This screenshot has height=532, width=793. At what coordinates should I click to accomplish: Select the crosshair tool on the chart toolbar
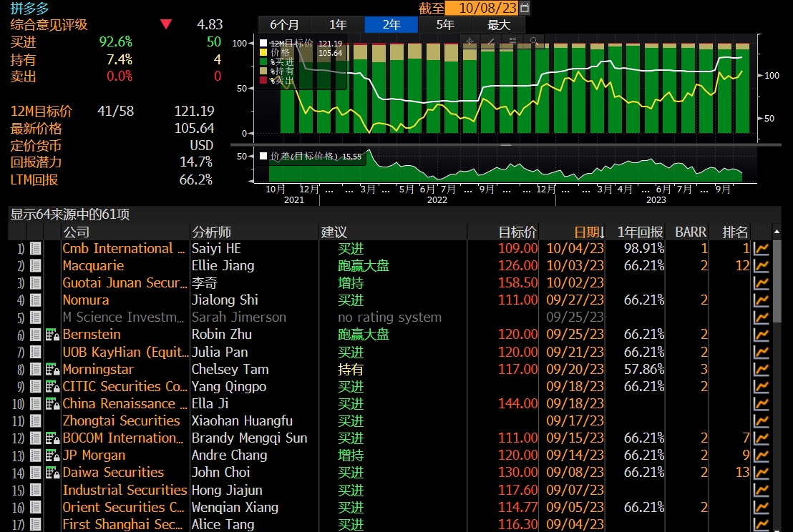(x=470, y=41)
